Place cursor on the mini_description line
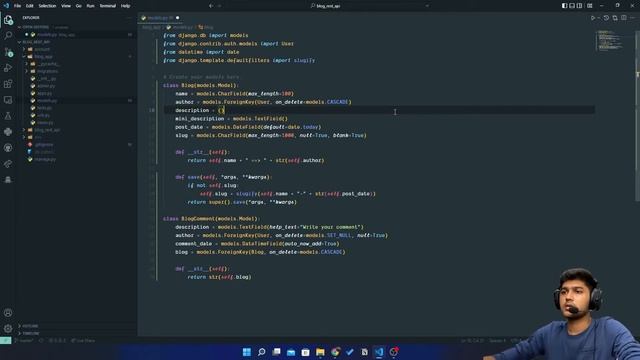Image resolution: width=640 pixels, height=360 pixels. coord(231,119)
